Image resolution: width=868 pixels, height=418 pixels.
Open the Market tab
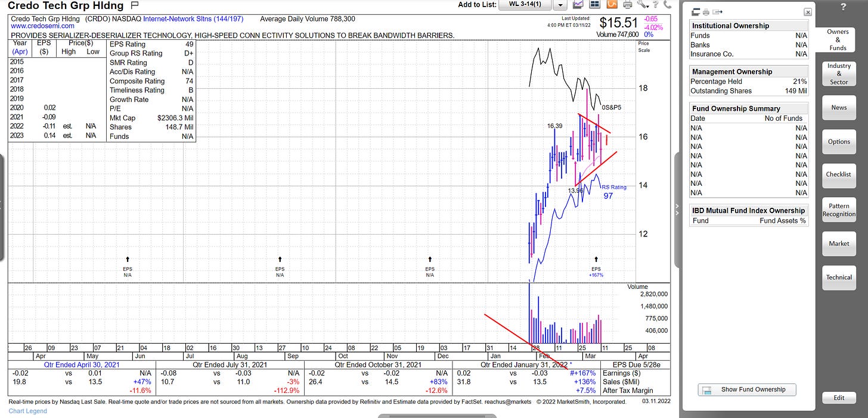tap(839, 244)
